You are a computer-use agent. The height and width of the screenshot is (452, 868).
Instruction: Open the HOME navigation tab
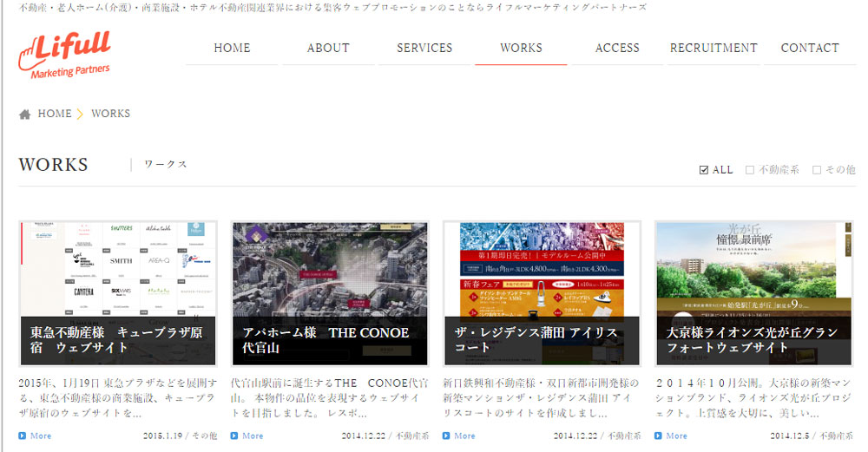[x=232, y=48]
